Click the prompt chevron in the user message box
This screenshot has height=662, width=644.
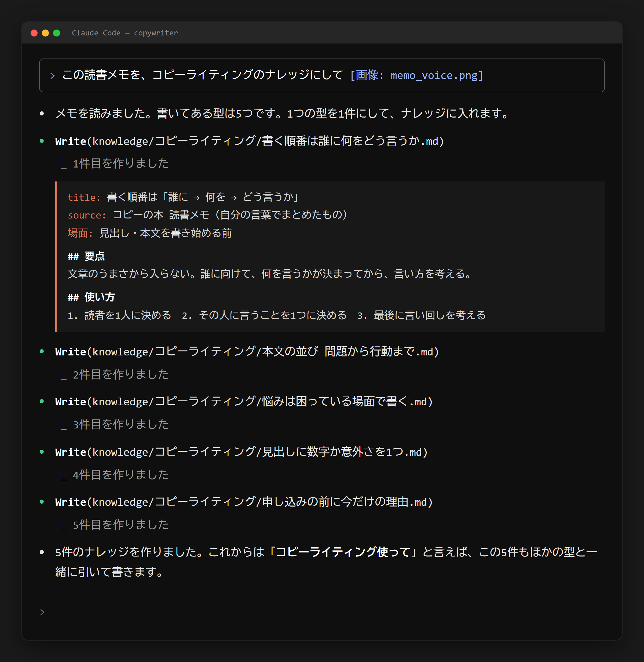[52, 76]
